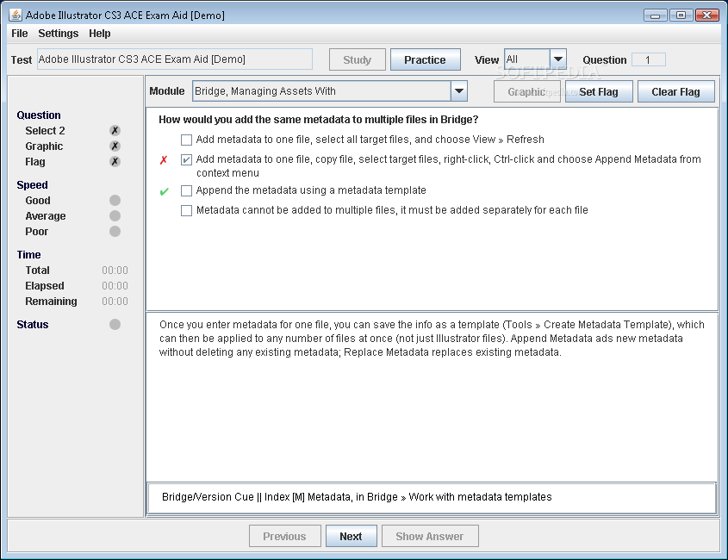Click the Java app icon in title bar
Viewport: 728px width, 560px height.
[16, 15]
